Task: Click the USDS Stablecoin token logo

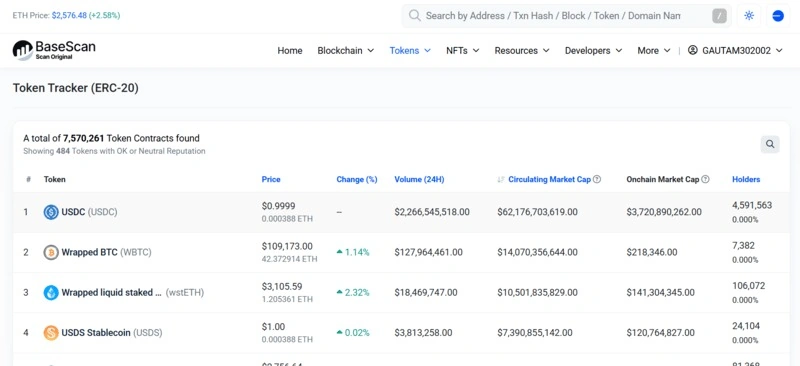Action: (51, 333)
